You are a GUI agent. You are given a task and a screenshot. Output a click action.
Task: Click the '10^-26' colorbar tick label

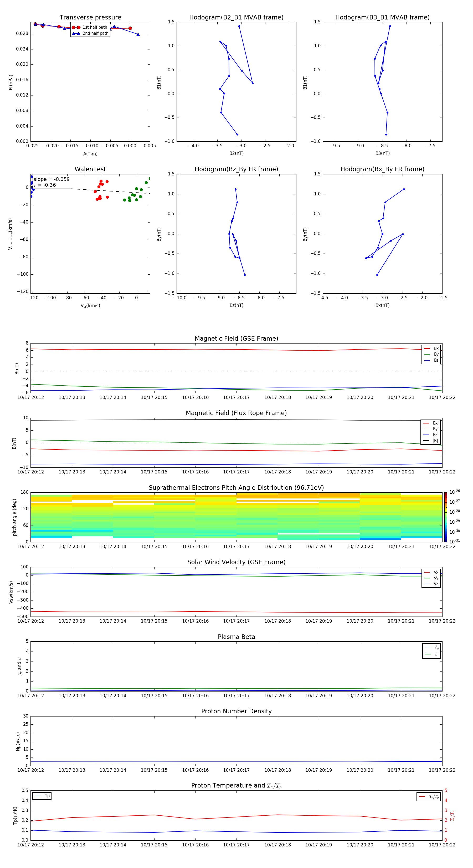[455, 492]
